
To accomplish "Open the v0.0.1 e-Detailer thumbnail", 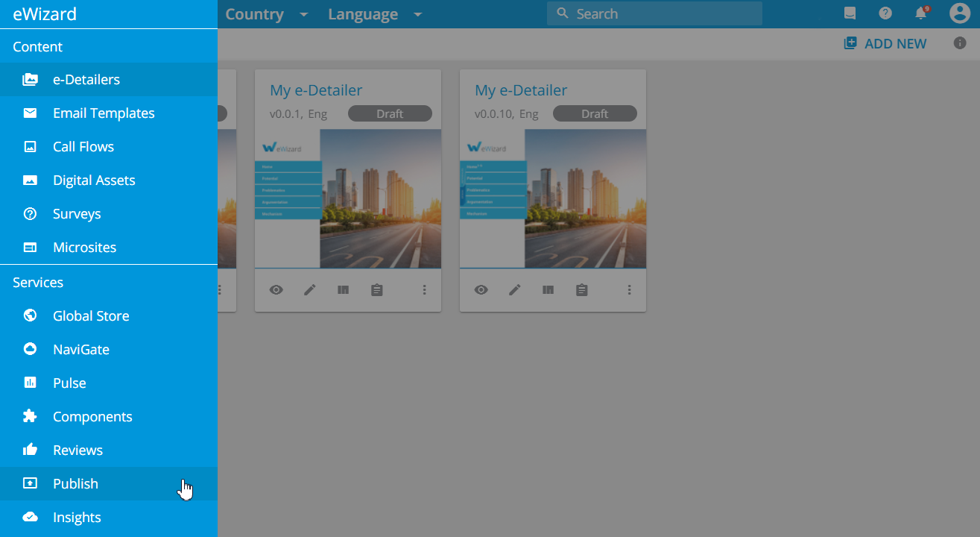I will 348,198.
